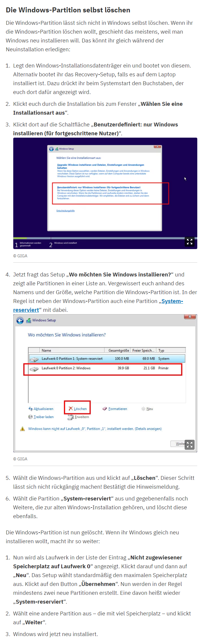Click the Aktualisieren label in Setup
This screenshot has width=217, height=644.
click(x=44, y=409)
